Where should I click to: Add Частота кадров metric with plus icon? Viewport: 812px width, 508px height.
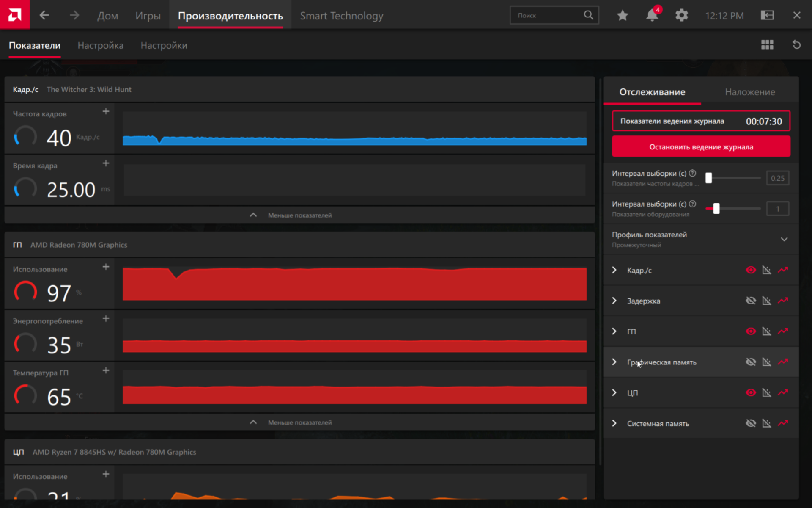tap(106, 111)
